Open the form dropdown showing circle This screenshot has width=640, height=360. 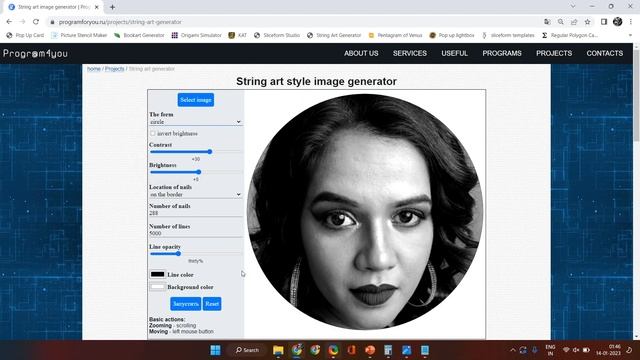(196, 122)
